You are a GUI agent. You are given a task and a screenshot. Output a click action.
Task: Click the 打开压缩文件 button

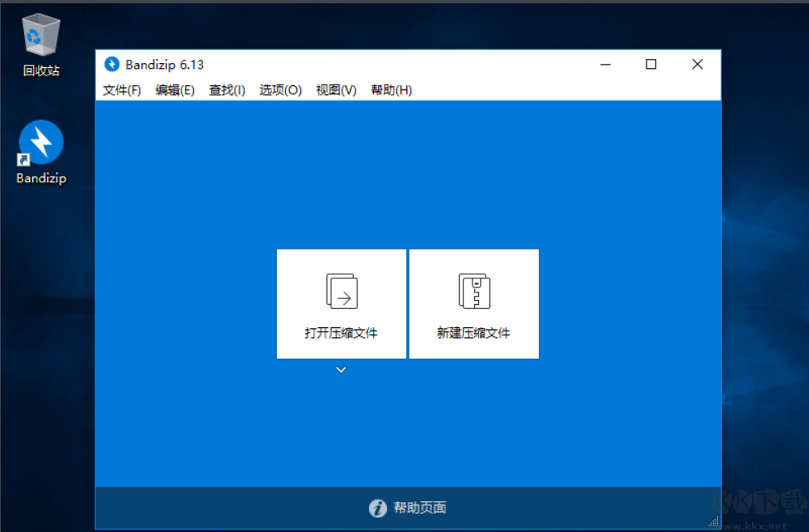(341, 303)
